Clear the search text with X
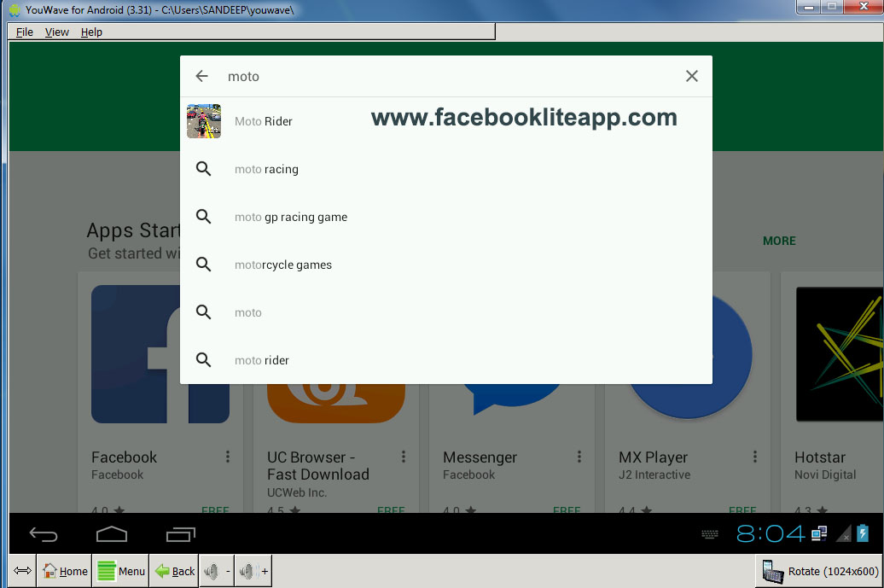884x588 pixels. [x=692, y=76]
